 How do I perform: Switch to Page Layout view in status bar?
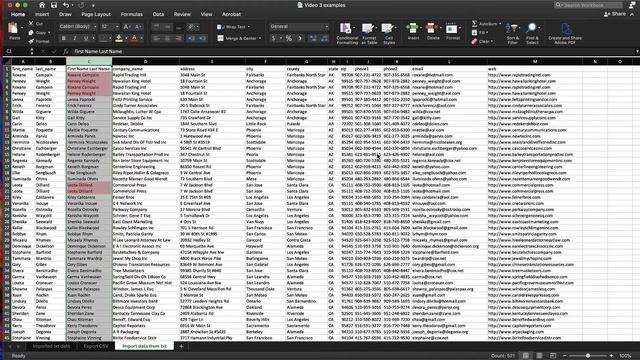pos(539,356)
